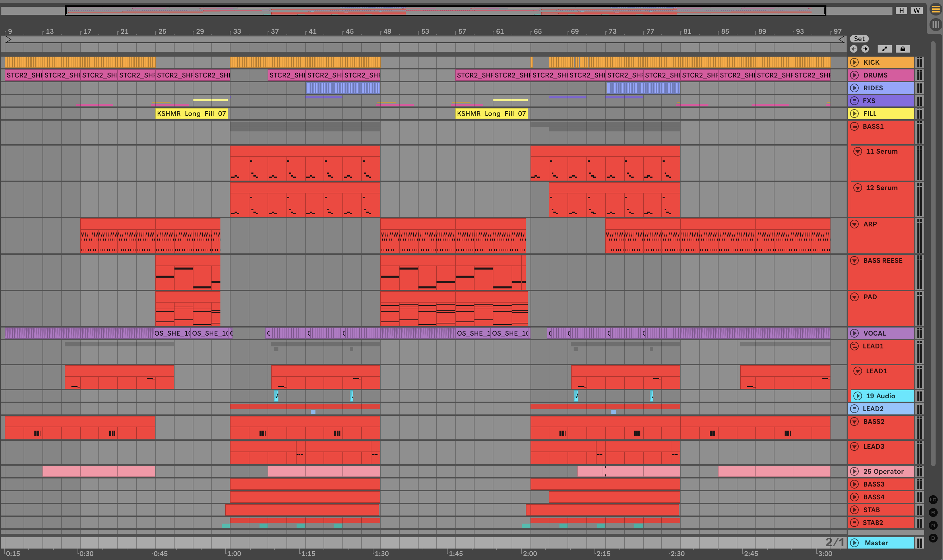The width and height of the screenshot is (943, 560).
Task: Unfold the FXS group track
Action: pos(854,101)
